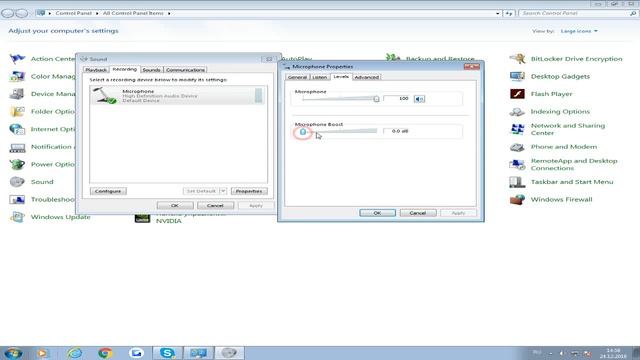Open Sound control panel icon

tap(18, 182)
